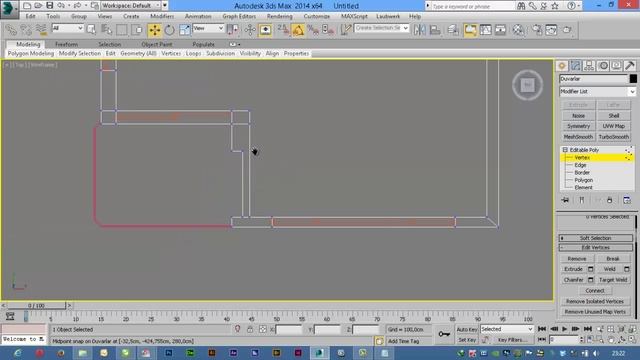Open Render Setup icon
Image resolution: width=640 pixels, height=360 pixels.
click(536, 30)
